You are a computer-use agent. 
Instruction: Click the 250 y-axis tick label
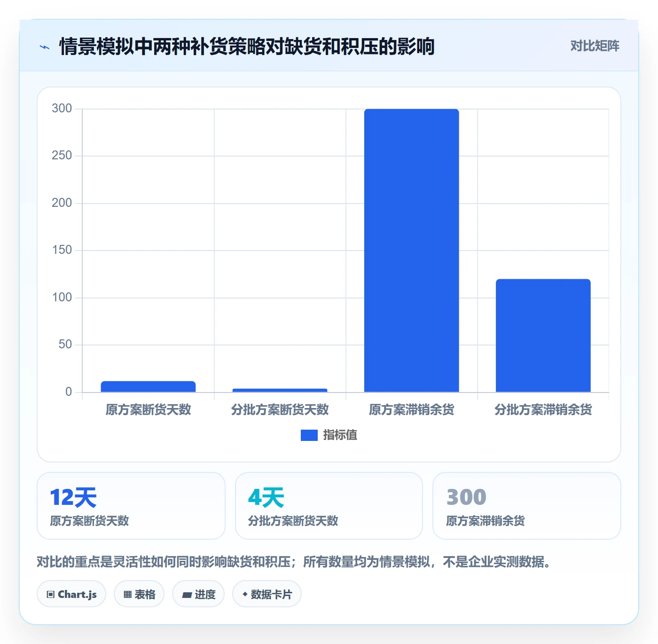(x=62, y=156)
